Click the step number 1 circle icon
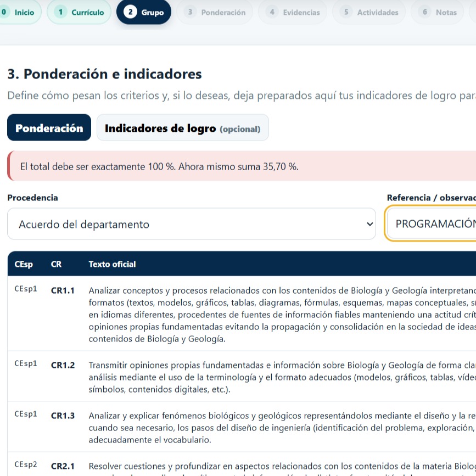476x476 pixels. (61, 12)
